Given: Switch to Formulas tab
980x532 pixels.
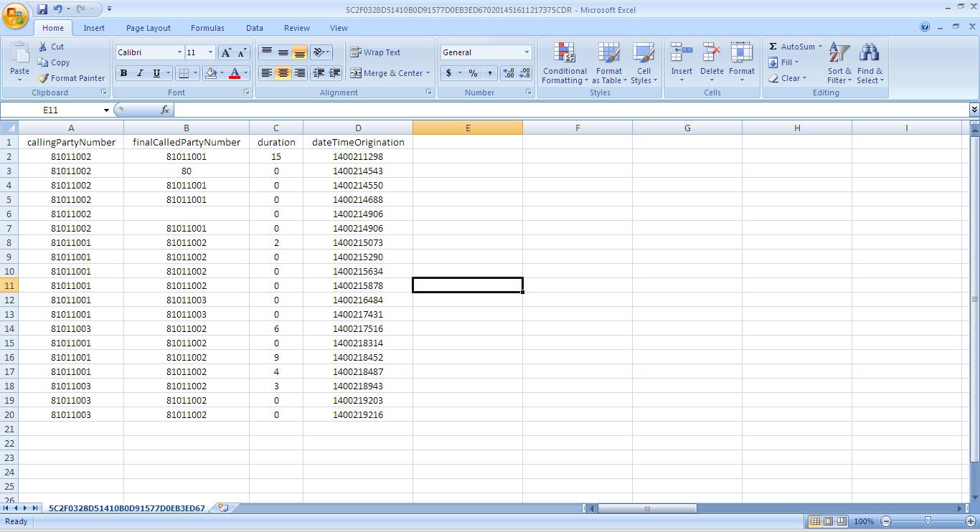Looking at the screenshot, I should (207, 28).
